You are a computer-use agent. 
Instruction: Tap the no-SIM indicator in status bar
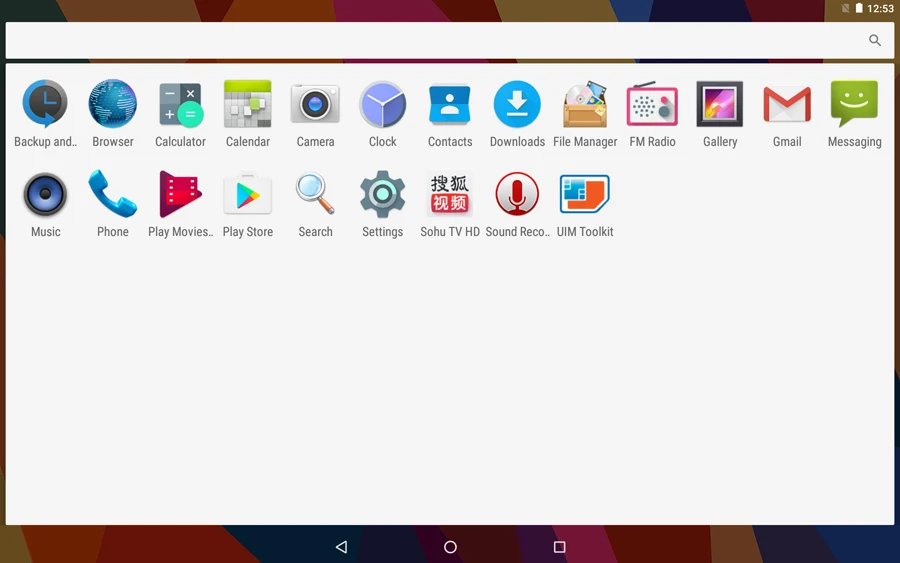[x=845, y=8]
